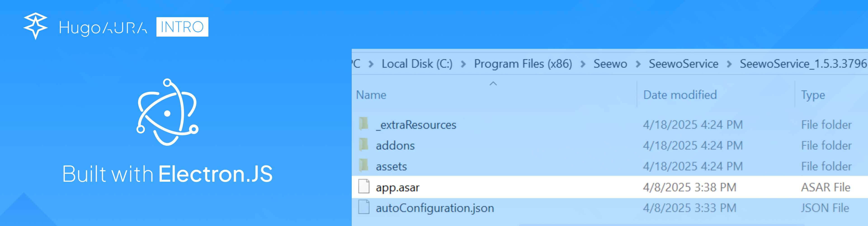Select the _extraResources folder icon
Image resolution: width=868 pixels, height=226 pixels.
coord(363,124)
